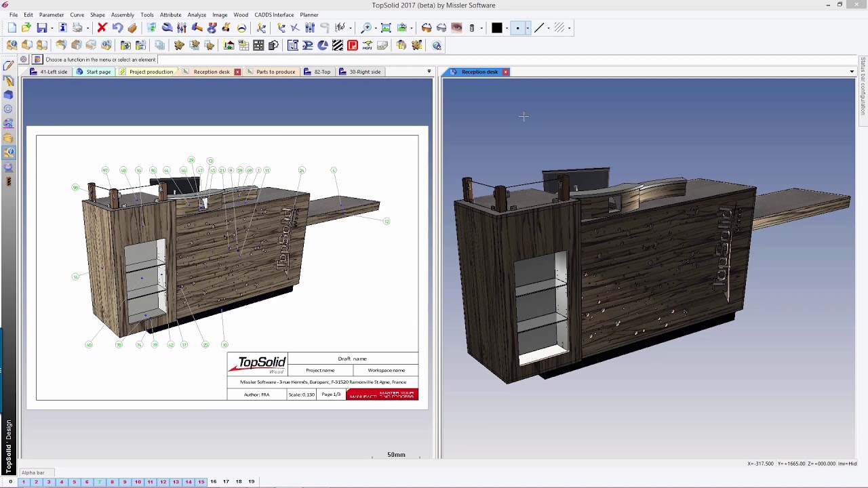The width and height of the screenshot is (868, 488).
Task: Click the red X delete icon
Action: pos(102,28)
